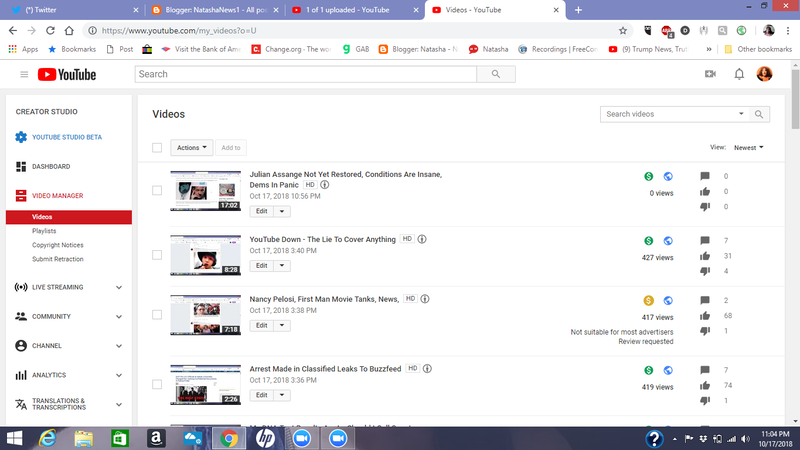Open Playlists in Video Manager
The height and width of the screenshot is (450, 800).
pyautogui.click(x=44, y=231)
